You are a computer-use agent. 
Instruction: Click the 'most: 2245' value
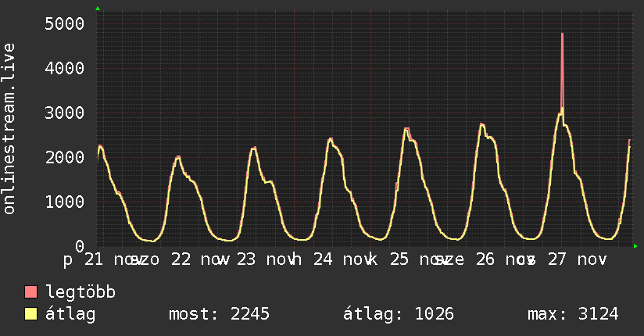point(219,314)
